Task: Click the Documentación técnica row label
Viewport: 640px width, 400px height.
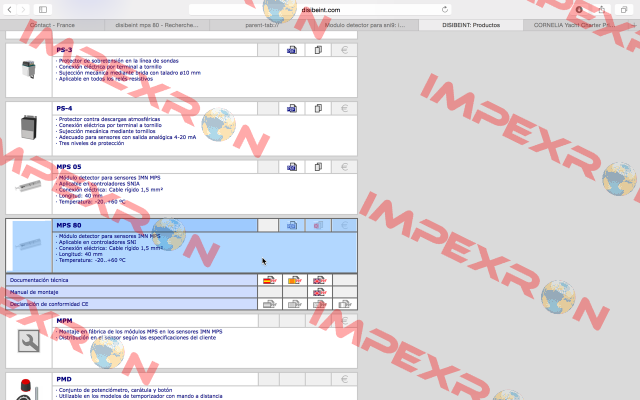Action: tap(39, 280)
